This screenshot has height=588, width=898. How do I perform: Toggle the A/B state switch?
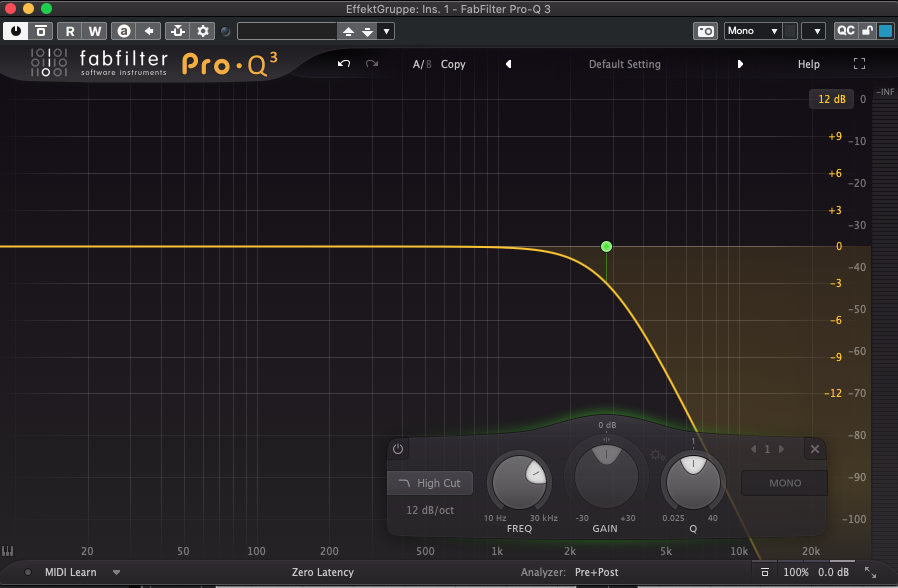[x=422, y=64]
